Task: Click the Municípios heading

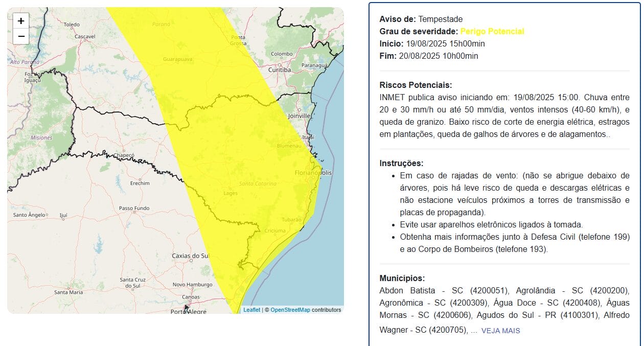Action: pos(402,278)
